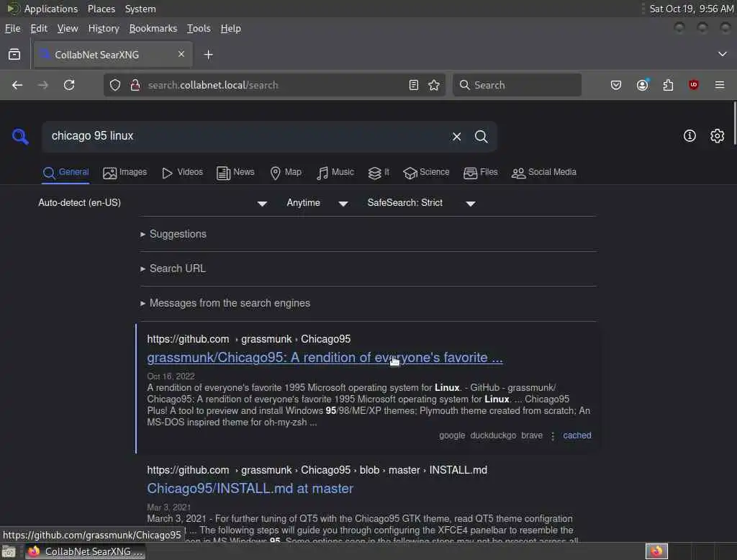Screen dimensions: 737x560
Task: Switch to Videos category tab
Action: (x=182, y=173)
